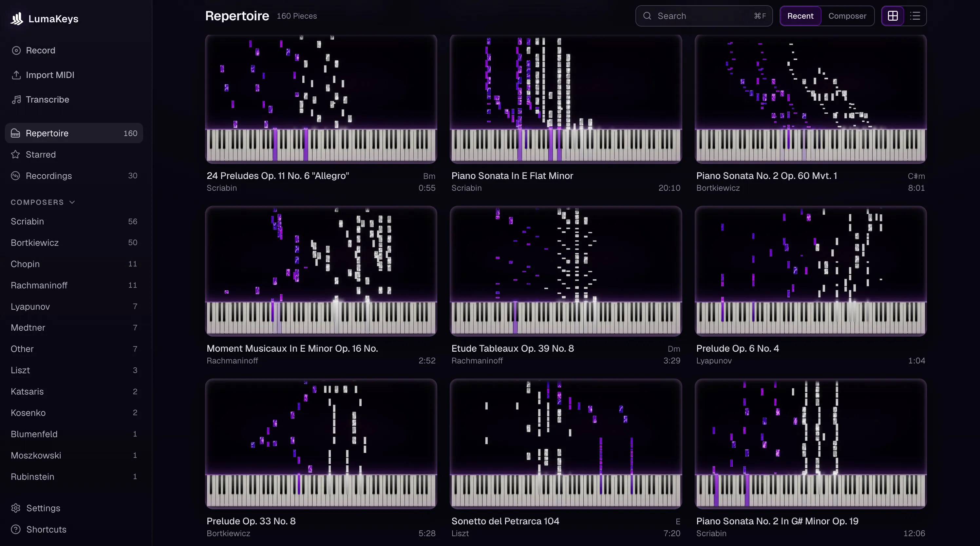Screen dimensions: 980x546
Task: Open Piano Sonata No. 2 G# Minor thumbnail
Action: (811, 444)
